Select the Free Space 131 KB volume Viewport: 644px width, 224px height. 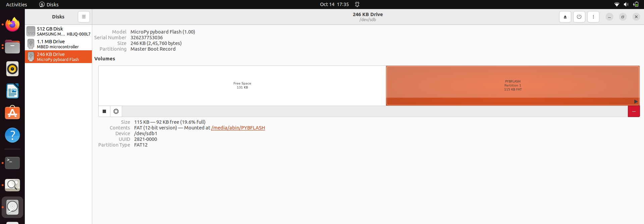coord(242,86)
